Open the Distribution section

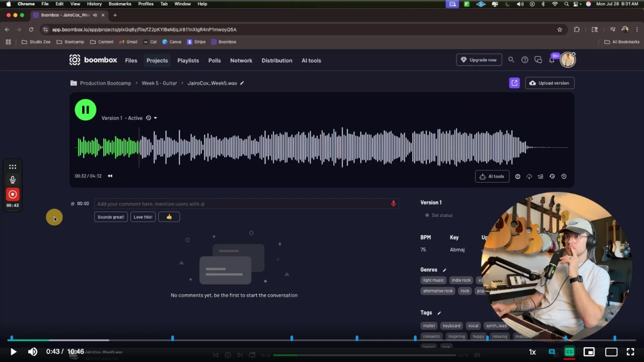click(x=277, y=61)
